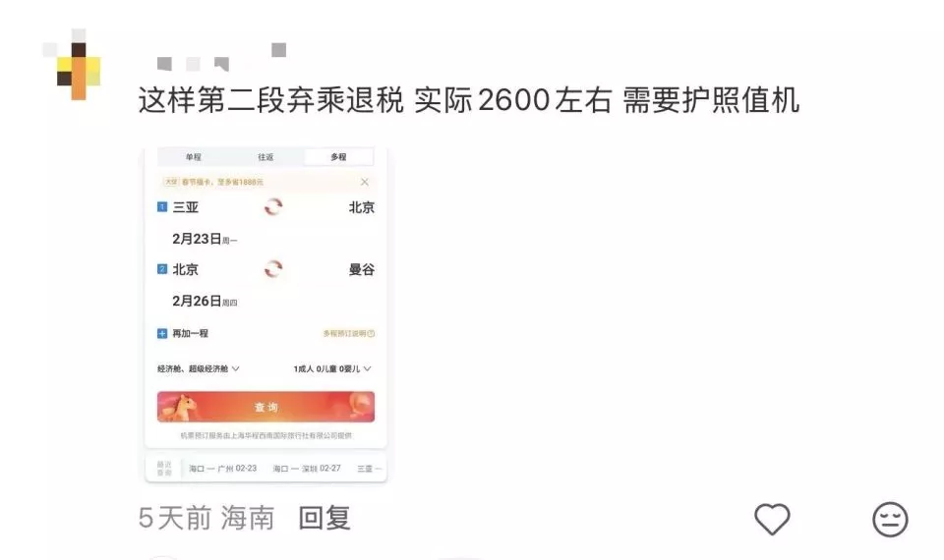Screen dimensions: 944x560
Task: Click the red 查询 search button
Action: pos(265,407)
